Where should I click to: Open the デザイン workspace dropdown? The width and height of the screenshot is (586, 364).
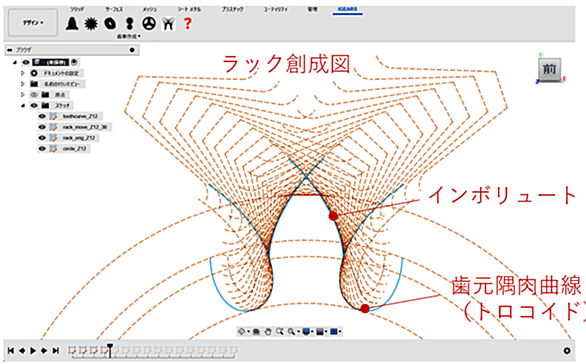33,23
